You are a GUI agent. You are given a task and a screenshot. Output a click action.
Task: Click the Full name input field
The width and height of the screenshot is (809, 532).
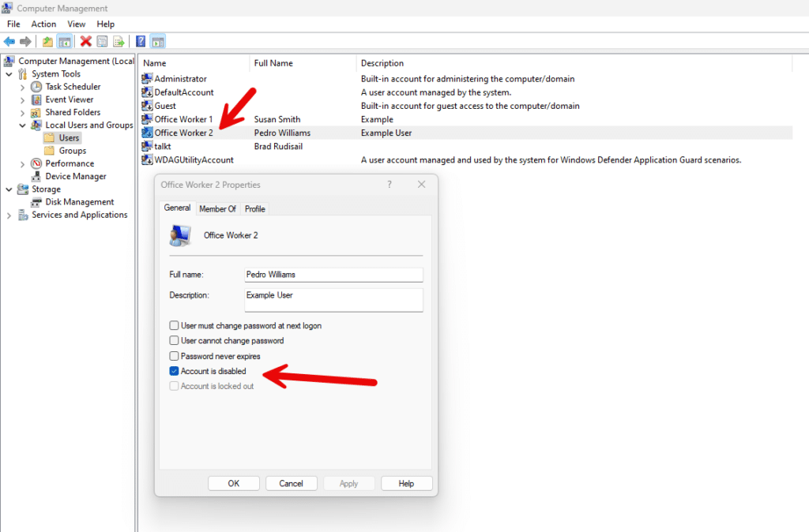[x=333, y=275]
